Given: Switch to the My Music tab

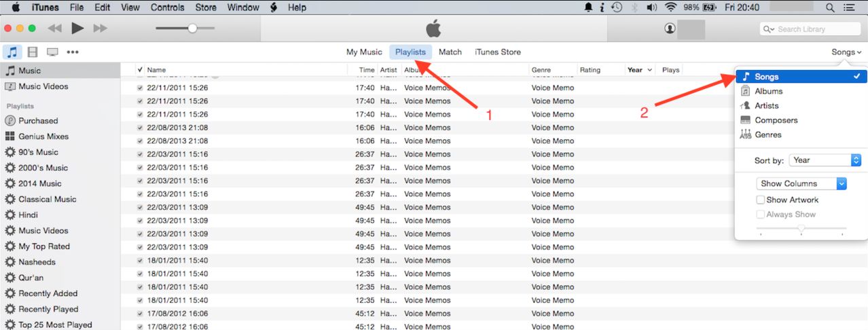Looking at the screenshot, I should tap(364, 52).
